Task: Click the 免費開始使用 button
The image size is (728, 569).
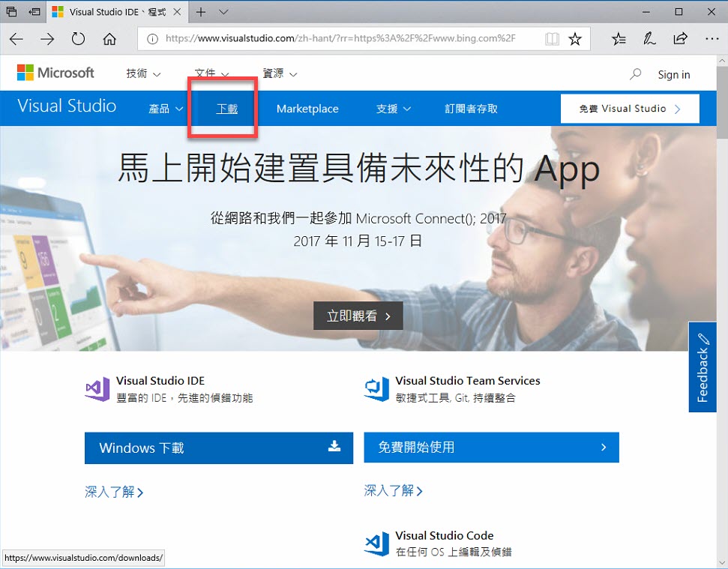Action: click(x=491, y=448)
